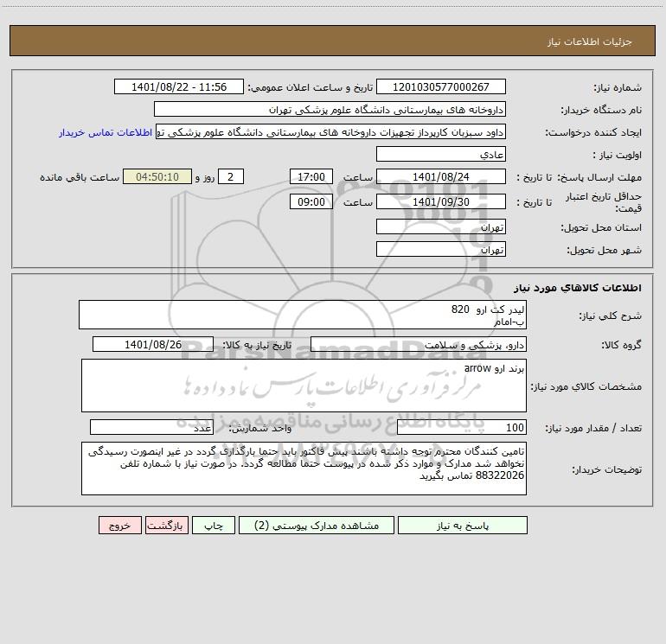Click the response deadline date 1401/08/24
The image size is (666, 644).
[441, 176]
